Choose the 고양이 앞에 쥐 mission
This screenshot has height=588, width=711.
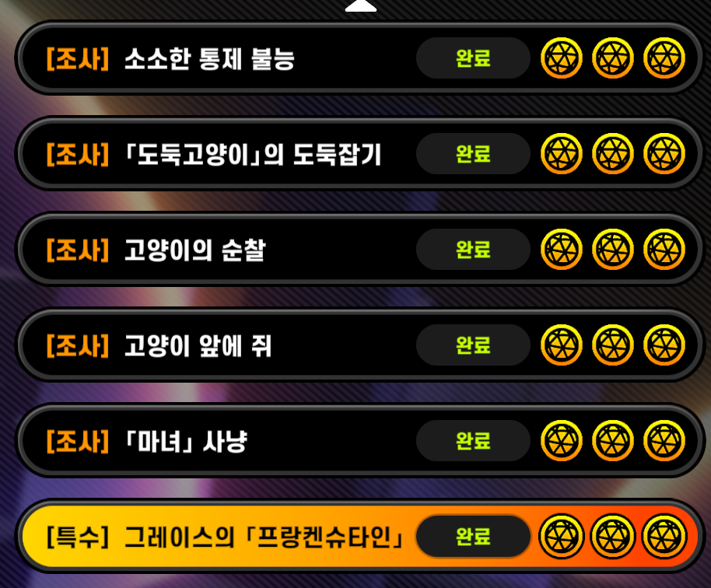click(359, 345)
